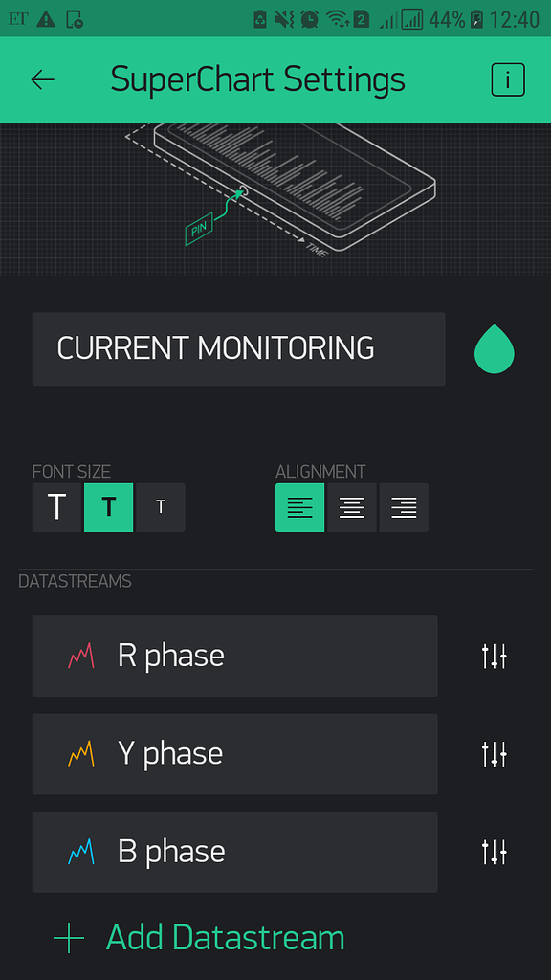Tap the red R phase graph icon
The width and height of the screenshot is (551, 980).
tap(80, 657)
